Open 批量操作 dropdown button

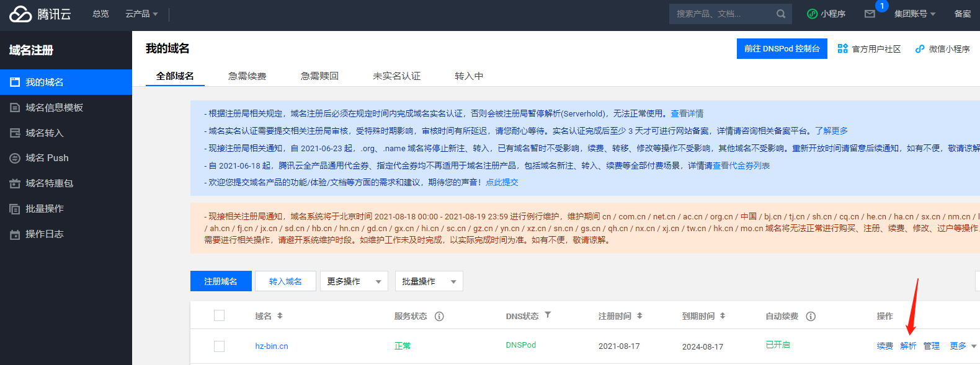coord(429,281)
